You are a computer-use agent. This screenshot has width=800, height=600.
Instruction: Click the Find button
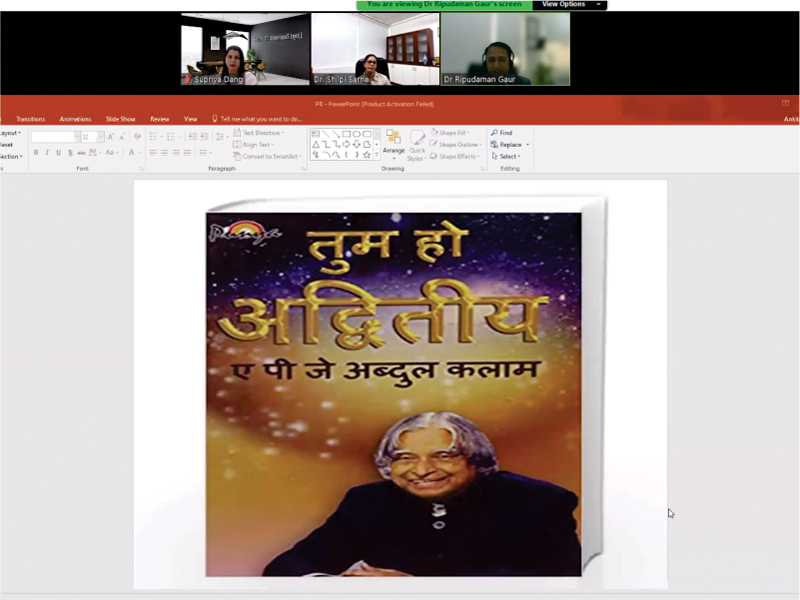coord(502,133)
